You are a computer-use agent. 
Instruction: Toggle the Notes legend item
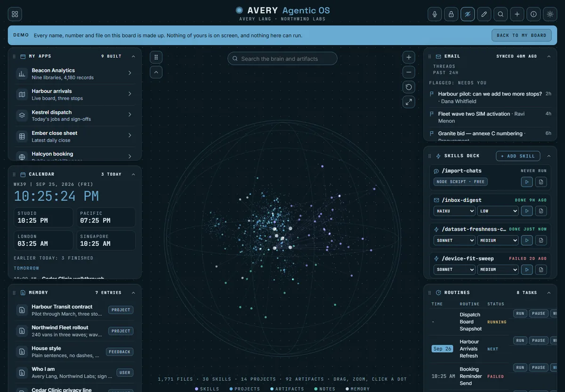point(325,389)
